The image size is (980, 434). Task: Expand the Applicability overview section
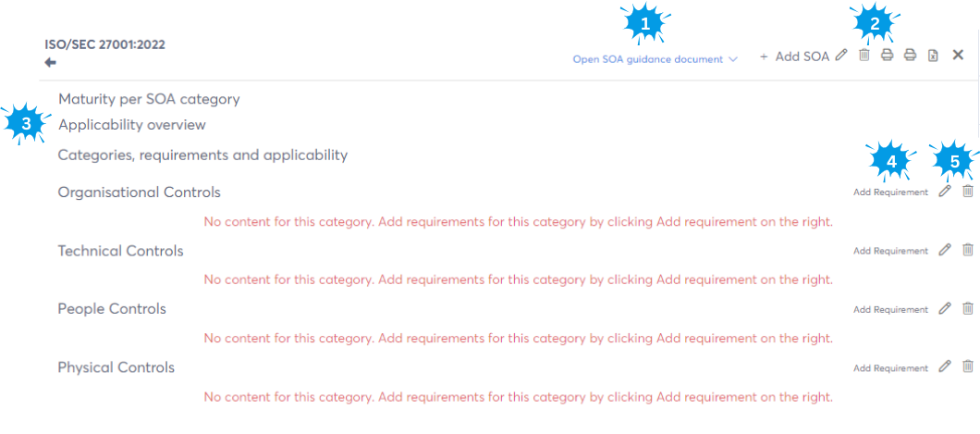pos(132,125)
